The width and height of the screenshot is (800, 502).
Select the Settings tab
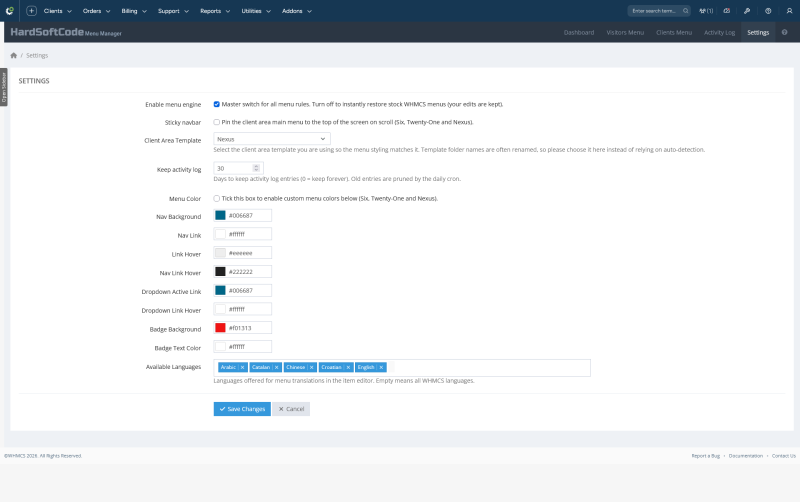pyautogui.click(x=758, y=32)
